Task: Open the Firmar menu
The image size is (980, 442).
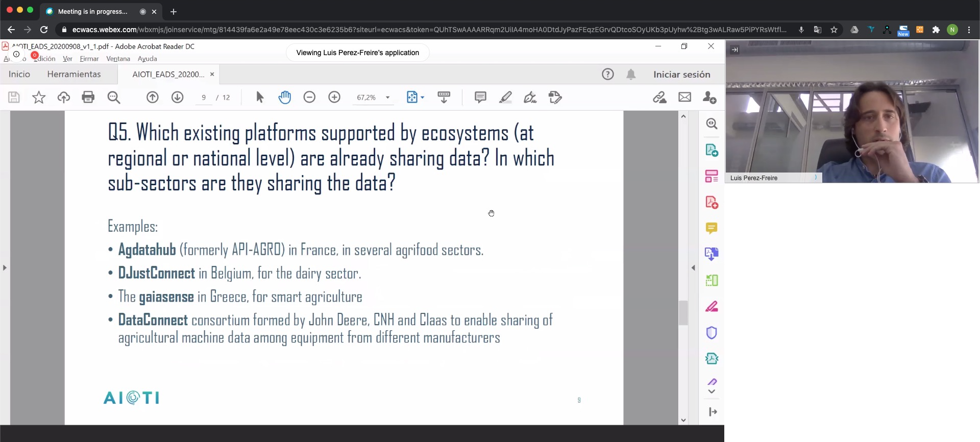Action: pyautogui.click(x=89, y=59)
